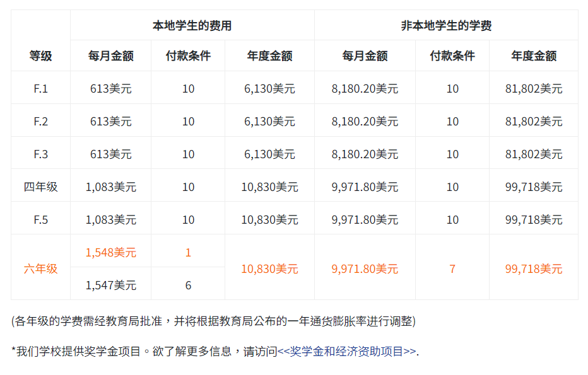Click payment condition 6 in 六年级 row
Viewport: 588px width, 375px height.
tap(188, 285)
